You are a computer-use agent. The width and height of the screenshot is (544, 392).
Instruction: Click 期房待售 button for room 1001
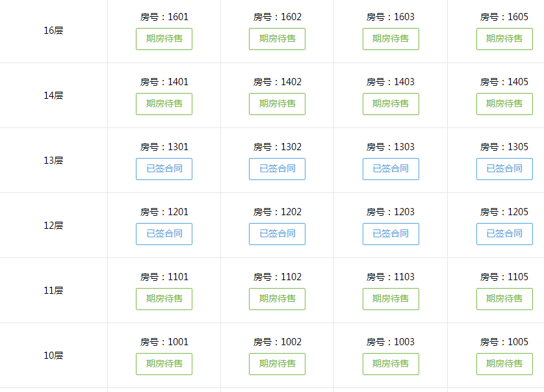pos(164,364)
